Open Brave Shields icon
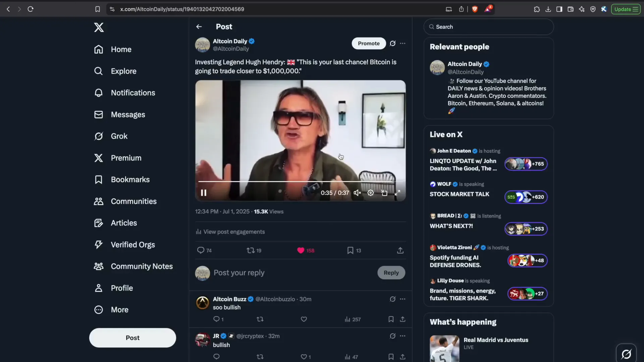The image size is (644, 362). coord(475,9)
